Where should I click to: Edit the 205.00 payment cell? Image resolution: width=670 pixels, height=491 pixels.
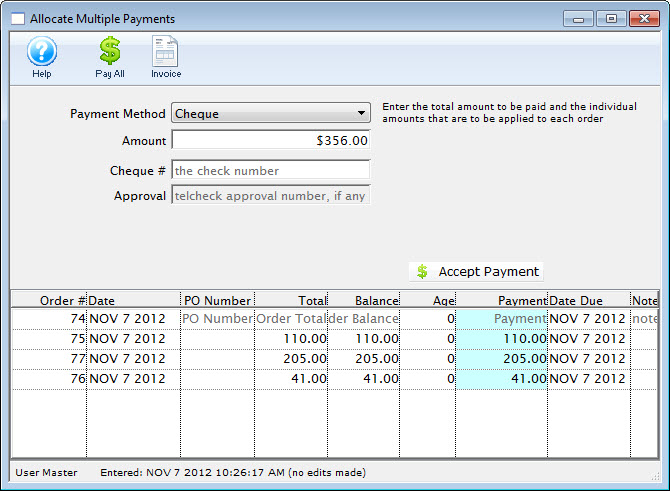tap(502, 359)
